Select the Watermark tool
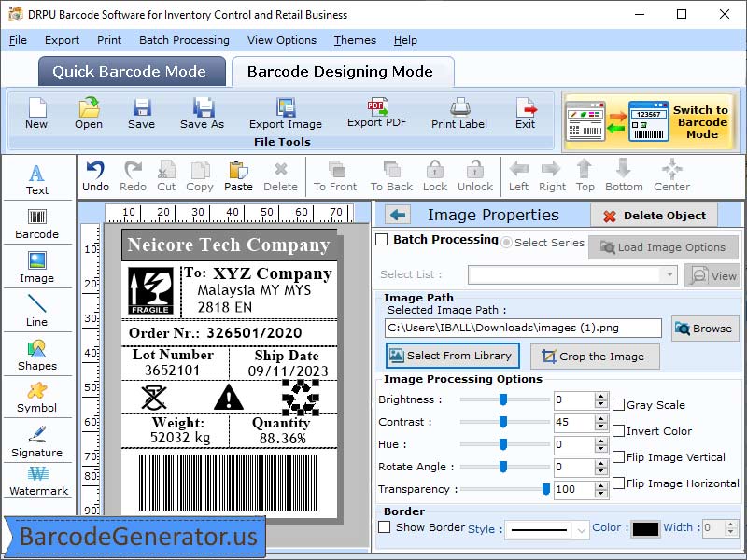Image resolution: width=747 pixels, height=560 pixels. click(x=38, y=481)
